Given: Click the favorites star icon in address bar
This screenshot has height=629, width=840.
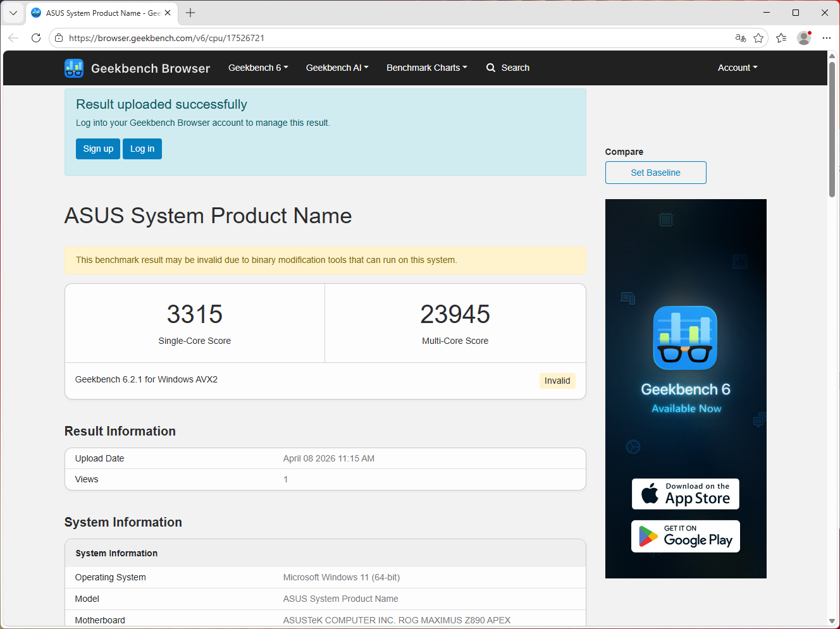Looking at the screenshot, I should click(x=758, y=38).
